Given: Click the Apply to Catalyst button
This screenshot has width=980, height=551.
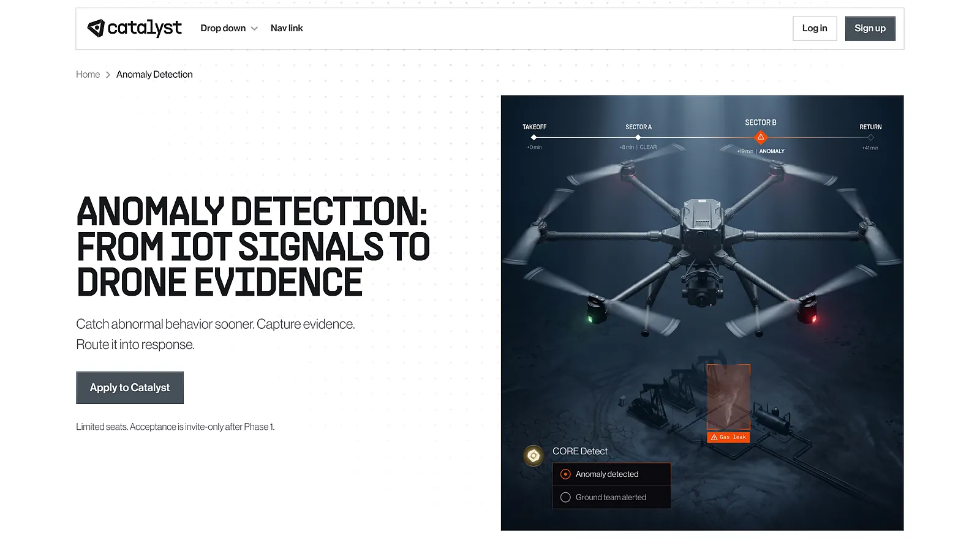Looking at the screenshot, I should 130,388.
